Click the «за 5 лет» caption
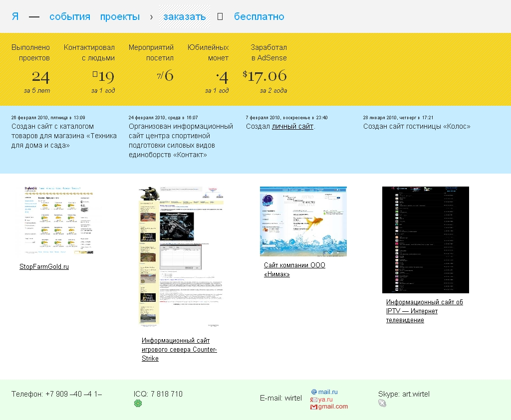 37,91
